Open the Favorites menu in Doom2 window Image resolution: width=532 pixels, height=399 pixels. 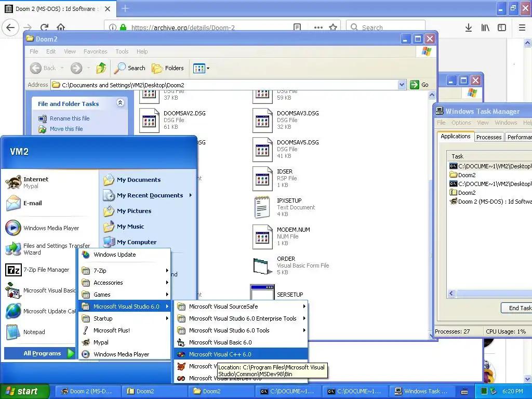(x=96, y=51)
